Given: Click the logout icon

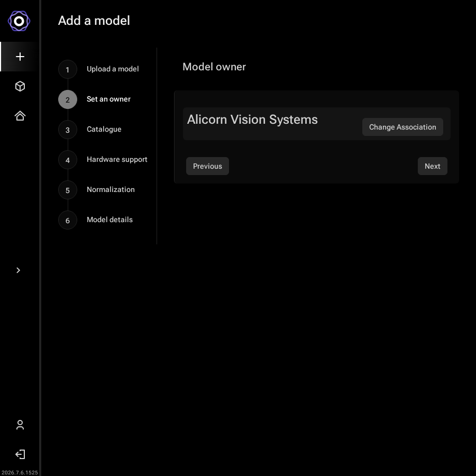Looking at the screenshot, I should pyautogui.click(x=20, y=454).
